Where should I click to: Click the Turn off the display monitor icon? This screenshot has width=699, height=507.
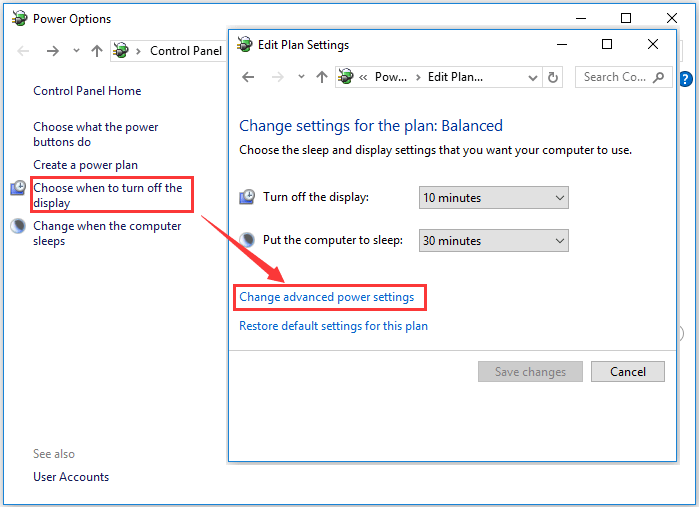coord(248,197)
